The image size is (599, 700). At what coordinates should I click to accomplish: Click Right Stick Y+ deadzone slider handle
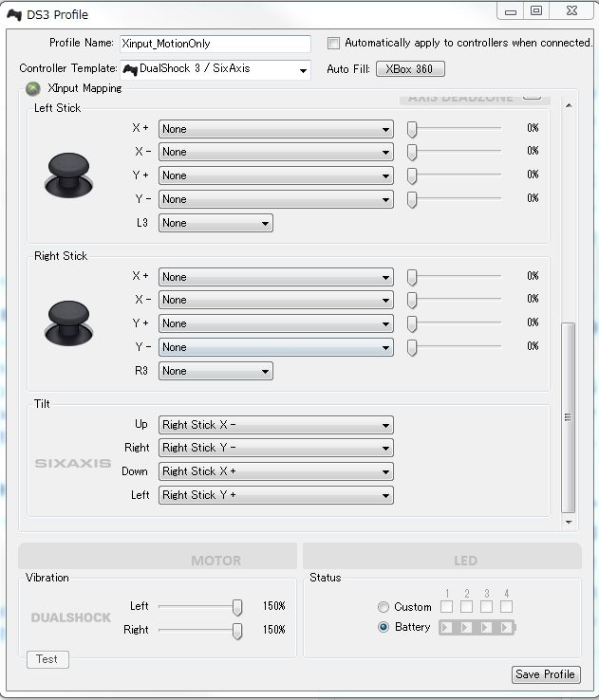[412, 323]
